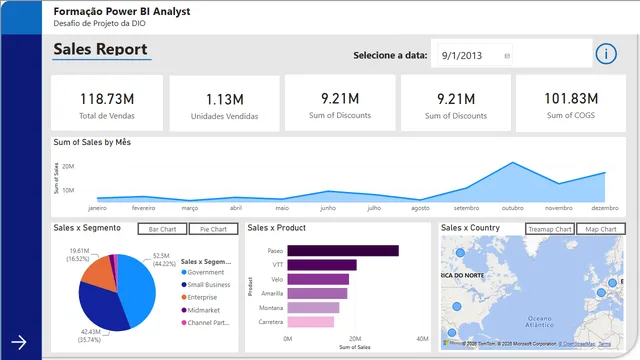Viewport: 640px width, 360px height.
Task: Open the OpenStreetMap link on the map
Action: click(576, 344)
